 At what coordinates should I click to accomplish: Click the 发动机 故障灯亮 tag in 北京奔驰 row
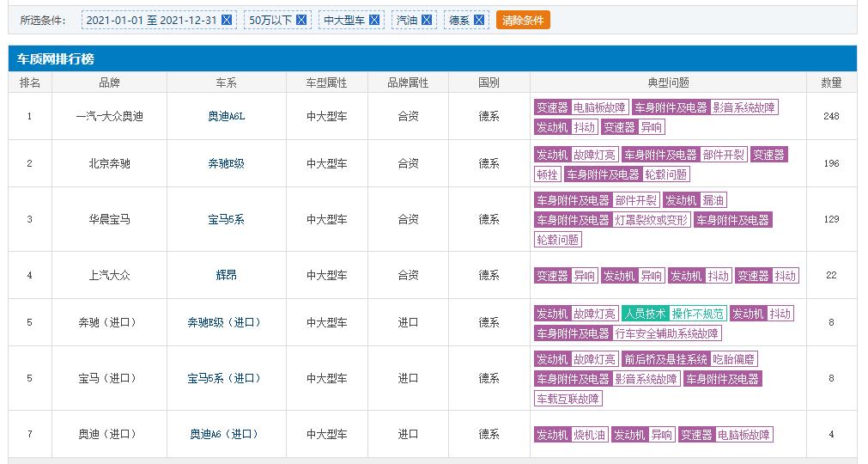click(576, 155)
